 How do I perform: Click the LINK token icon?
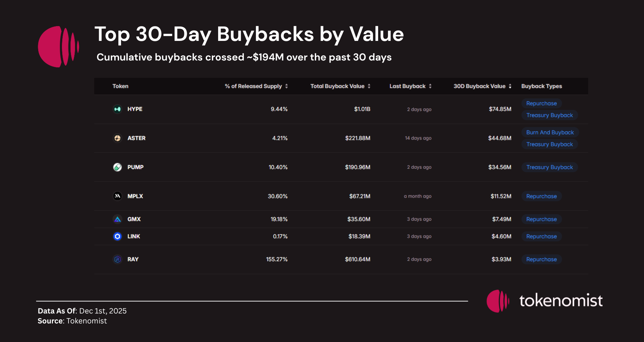(x=117, y=236)
